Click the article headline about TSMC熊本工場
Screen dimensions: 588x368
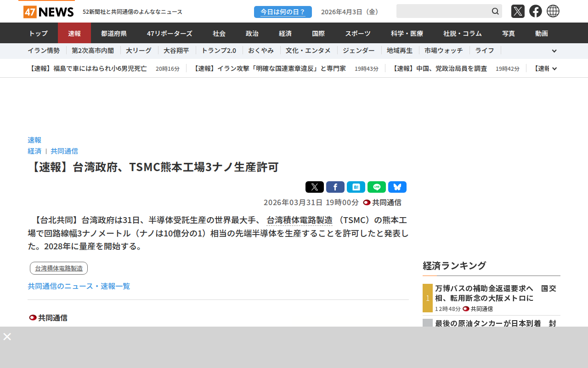153,167
